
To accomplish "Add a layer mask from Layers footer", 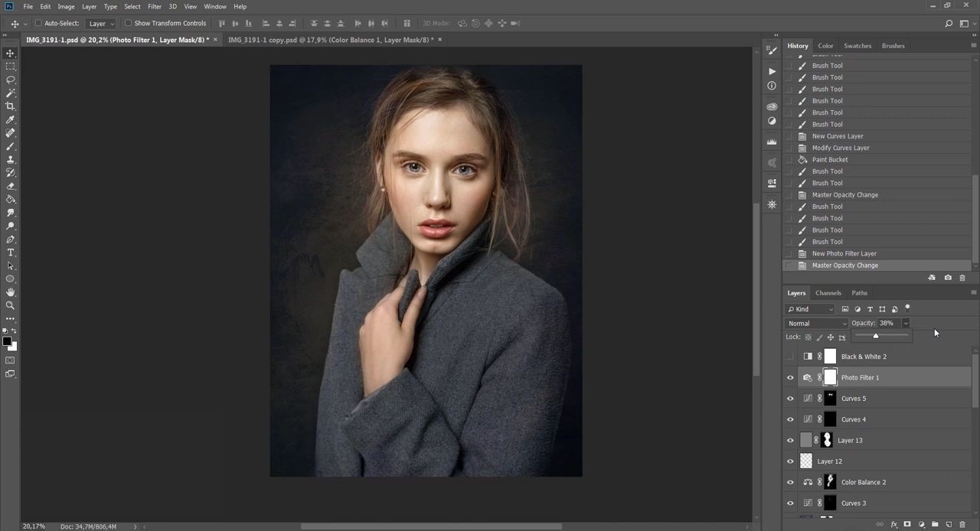I will 907,525.
